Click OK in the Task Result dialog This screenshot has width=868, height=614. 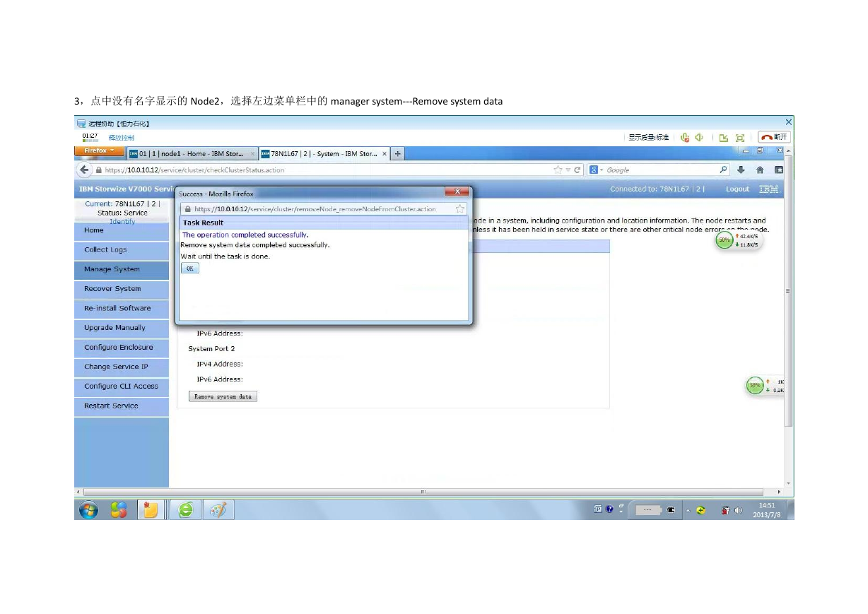tap(190, 268)
